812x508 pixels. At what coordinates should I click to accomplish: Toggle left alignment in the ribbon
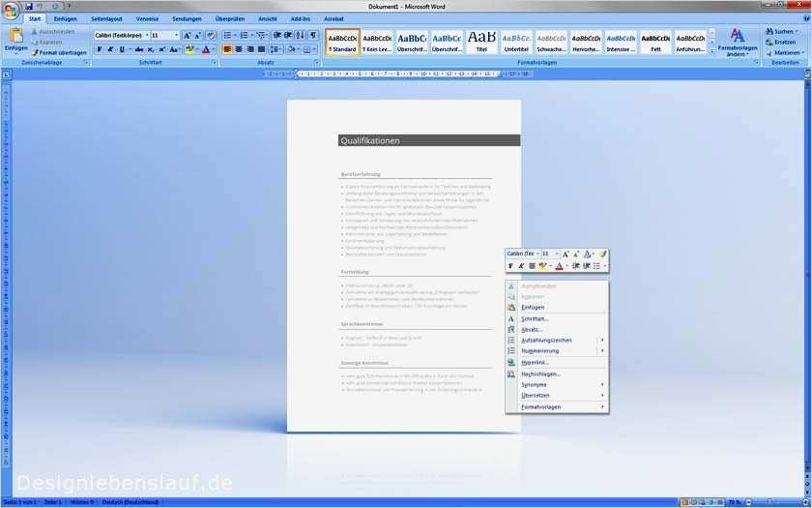227,49
